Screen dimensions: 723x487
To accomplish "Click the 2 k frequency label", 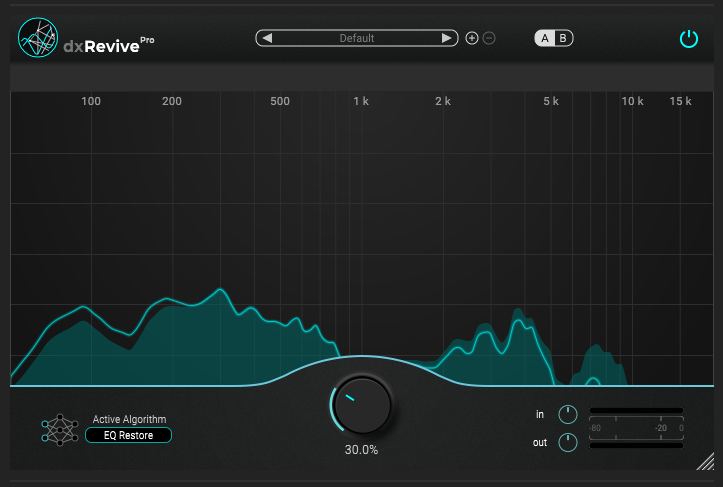I will pyautogui.click(x=443, y=101).
